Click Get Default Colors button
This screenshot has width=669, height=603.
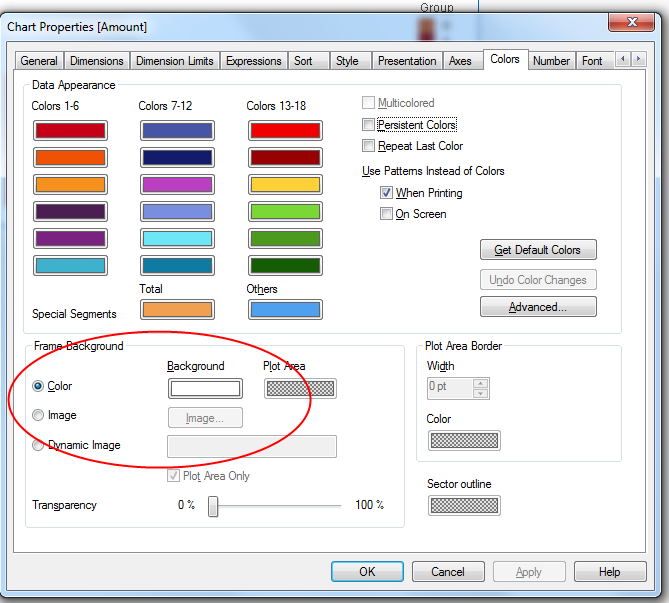(538, 250)
